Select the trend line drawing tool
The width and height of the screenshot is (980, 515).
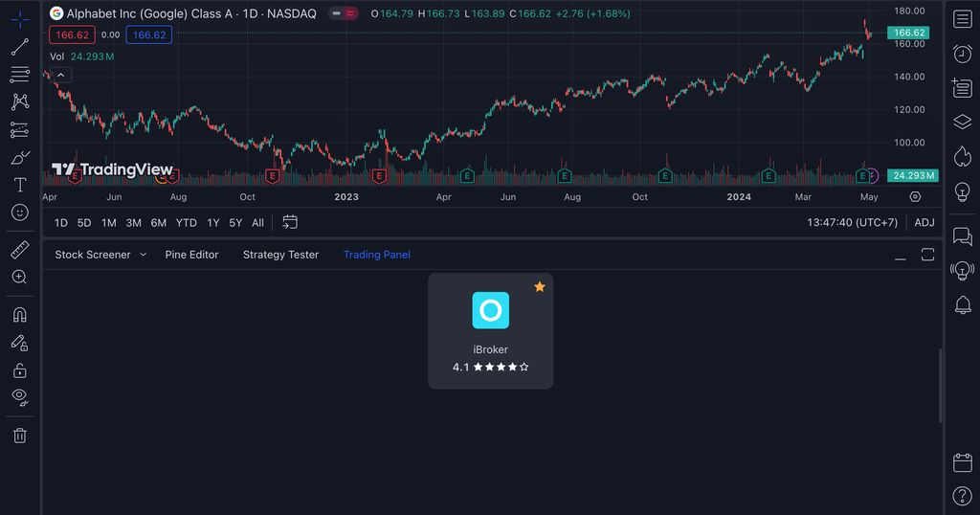coord(19,47)
